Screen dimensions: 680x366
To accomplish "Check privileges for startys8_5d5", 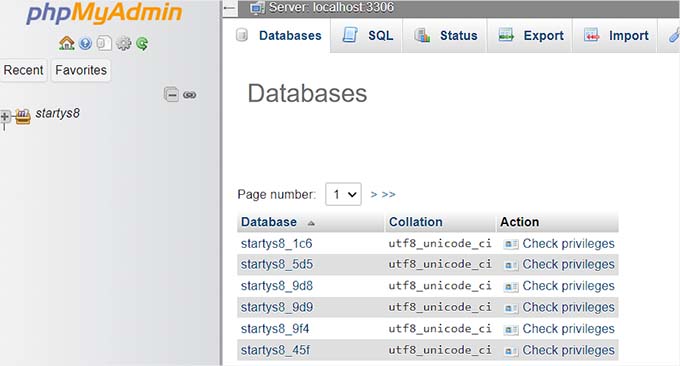I will pyautogui.click(x=568, y=265).
